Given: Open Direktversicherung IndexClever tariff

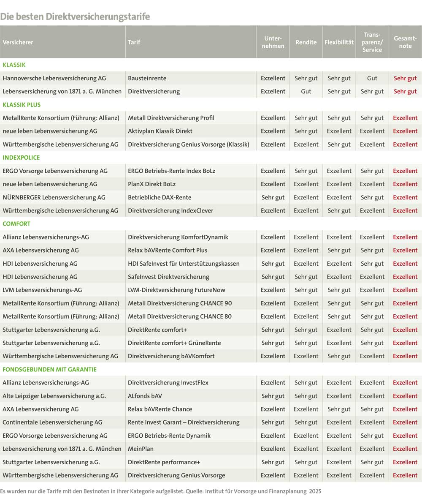Looking at the screenshot, I should 170,210.
